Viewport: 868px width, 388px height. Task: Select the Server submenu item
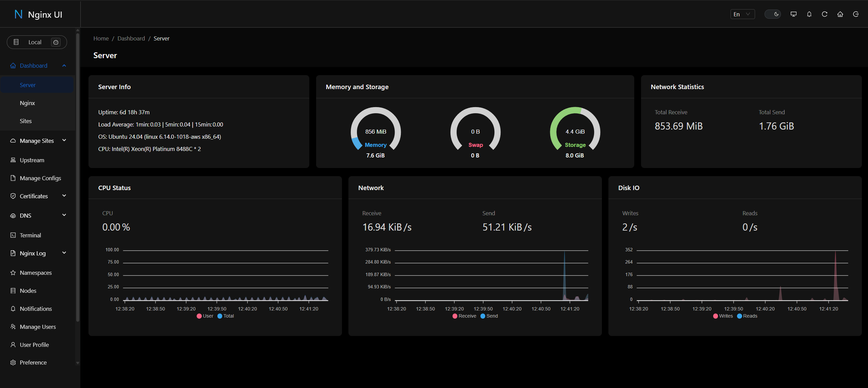tap(37, 85)
